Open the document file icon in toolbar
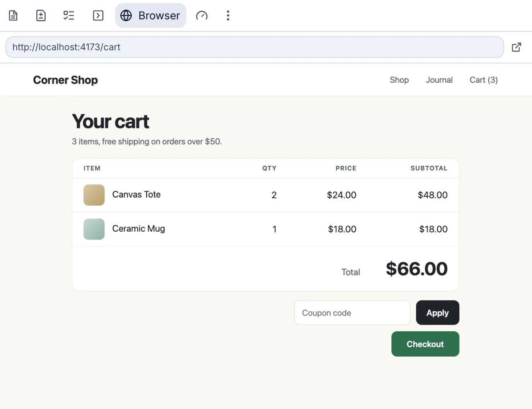 [13, 15]
